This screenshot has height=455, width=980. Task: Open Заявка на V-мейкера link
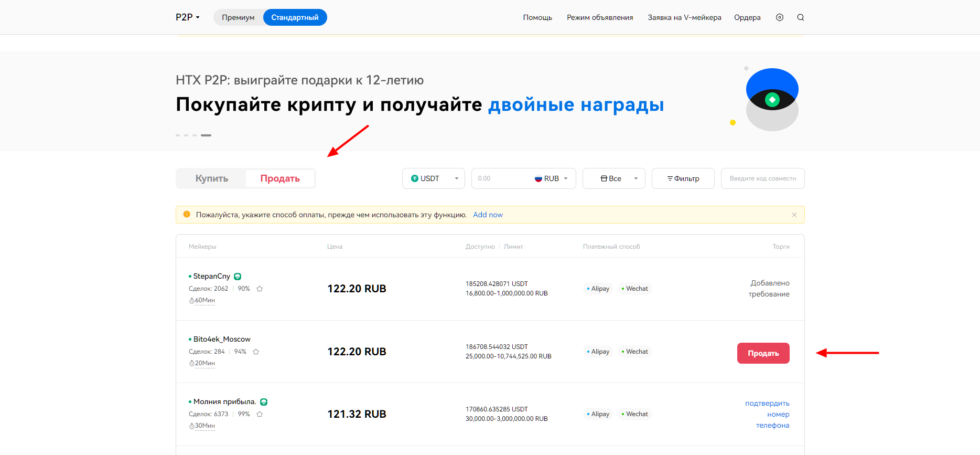pyautogui.click(x=684, y=17)
